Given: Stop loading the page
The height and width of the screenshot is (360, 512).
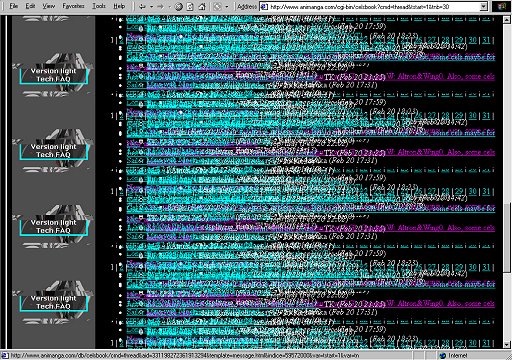Looking at the screenshot, I should pos(179,6).
